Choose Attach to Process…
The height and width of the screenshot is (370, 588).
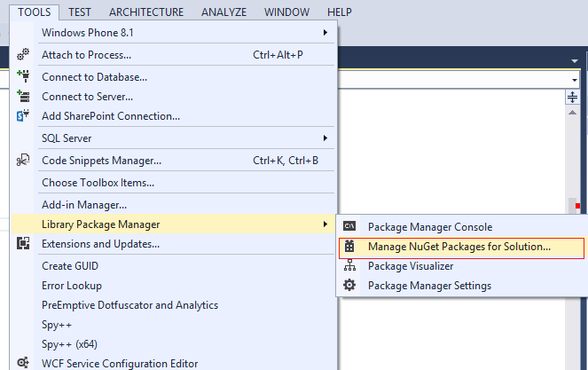click(173, 55)
